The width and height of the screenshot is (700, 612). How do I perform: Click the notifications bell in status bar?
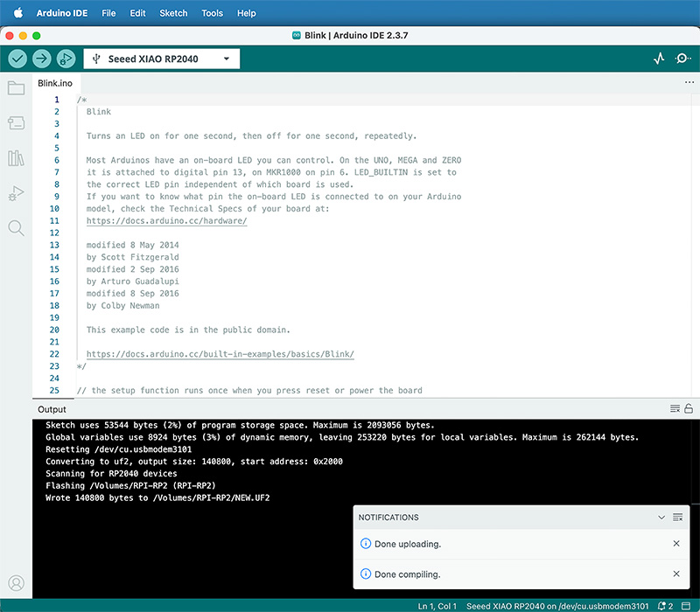pos(665,606)
